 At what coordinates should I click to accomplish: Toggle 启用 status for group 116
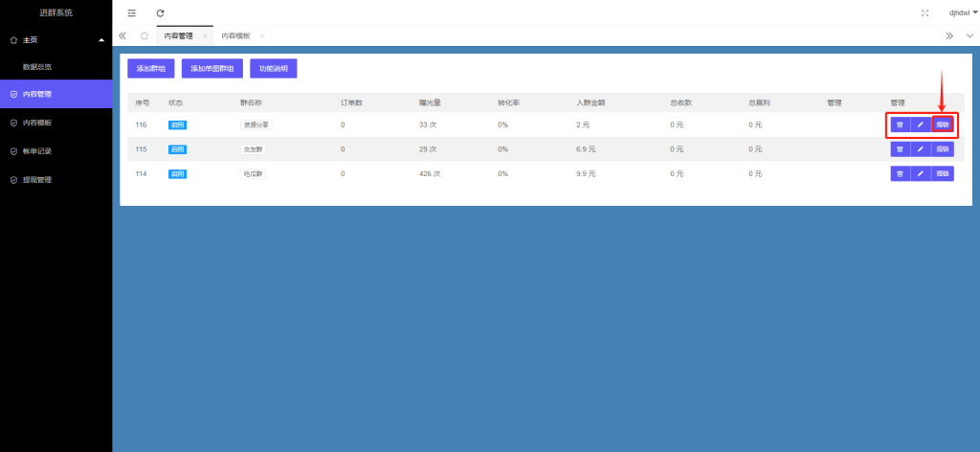177,124
